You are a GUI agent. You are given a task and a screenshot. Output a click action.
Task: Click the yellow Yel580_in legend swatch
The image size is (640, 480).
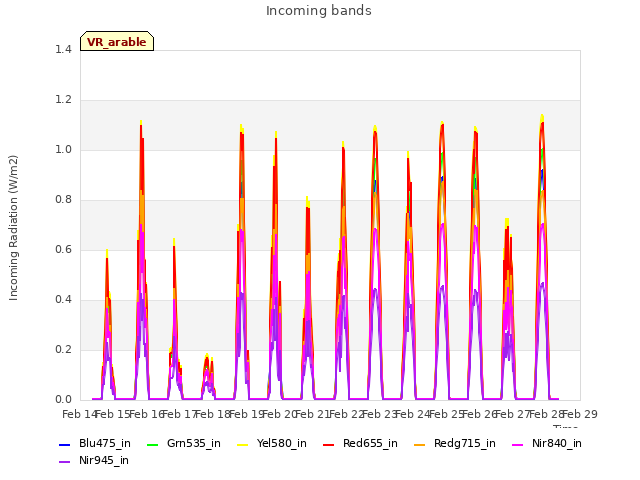[242, 444]
